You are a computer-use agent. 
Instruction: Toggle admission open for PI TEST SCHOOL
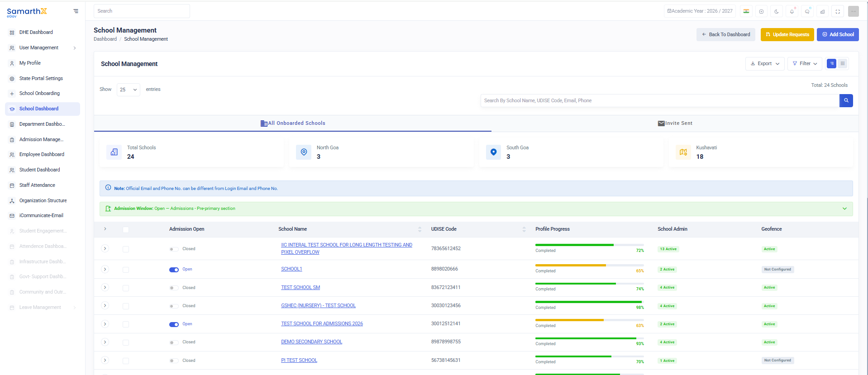(174, 361)
